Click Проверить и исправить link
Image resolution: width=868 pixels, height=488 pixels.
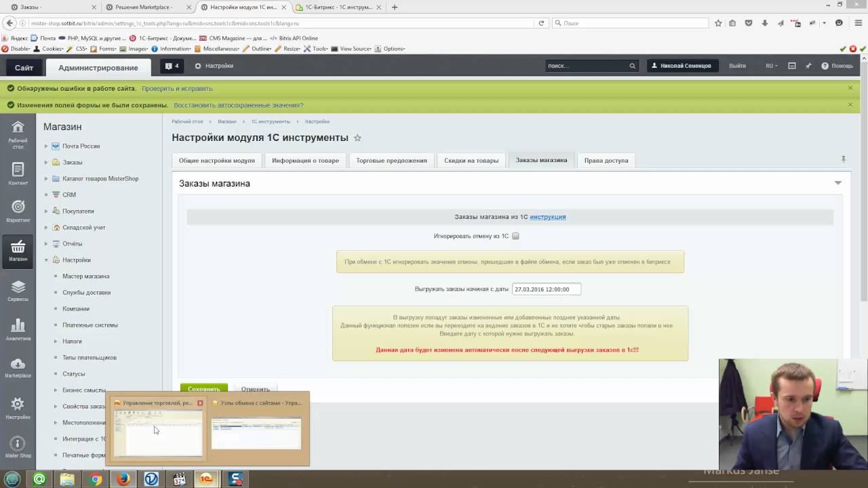177,88
